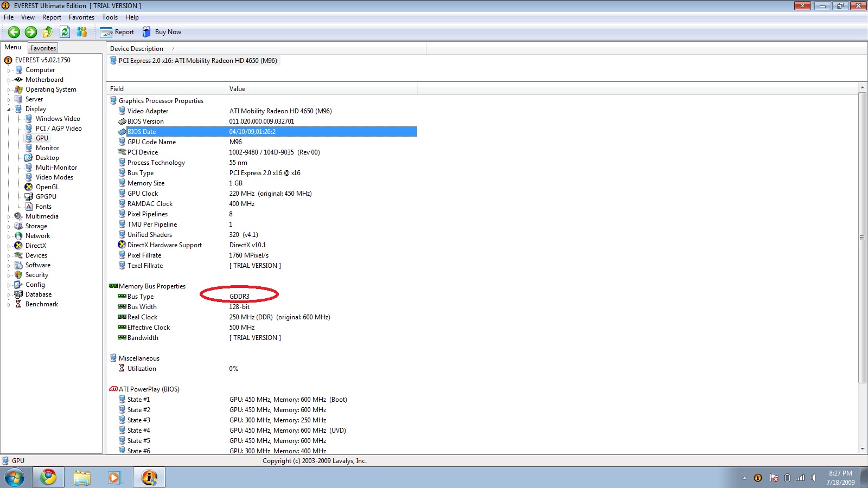Viewport: 868px width, 488px height.
Task: Expand the Operating System tree node
Action: pos(9,90)
